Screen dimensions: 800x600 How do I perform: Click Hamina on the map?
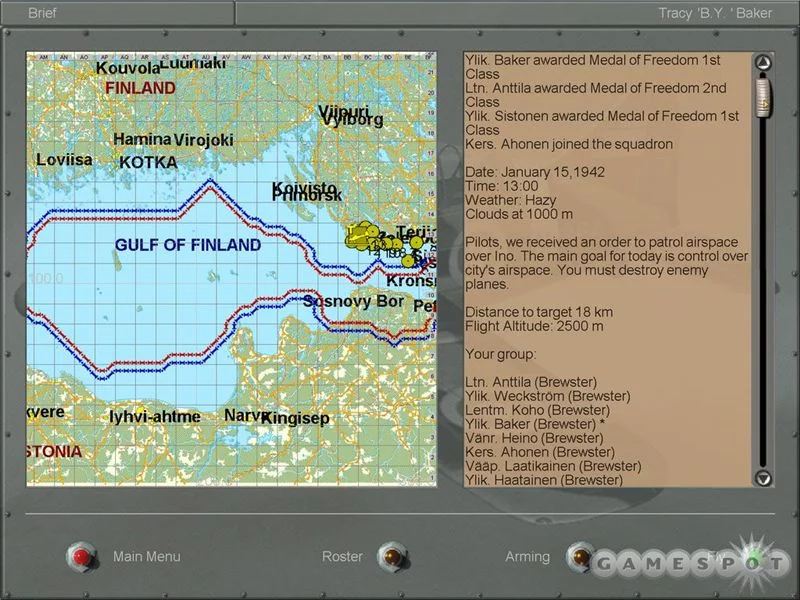tap(142, 139)
